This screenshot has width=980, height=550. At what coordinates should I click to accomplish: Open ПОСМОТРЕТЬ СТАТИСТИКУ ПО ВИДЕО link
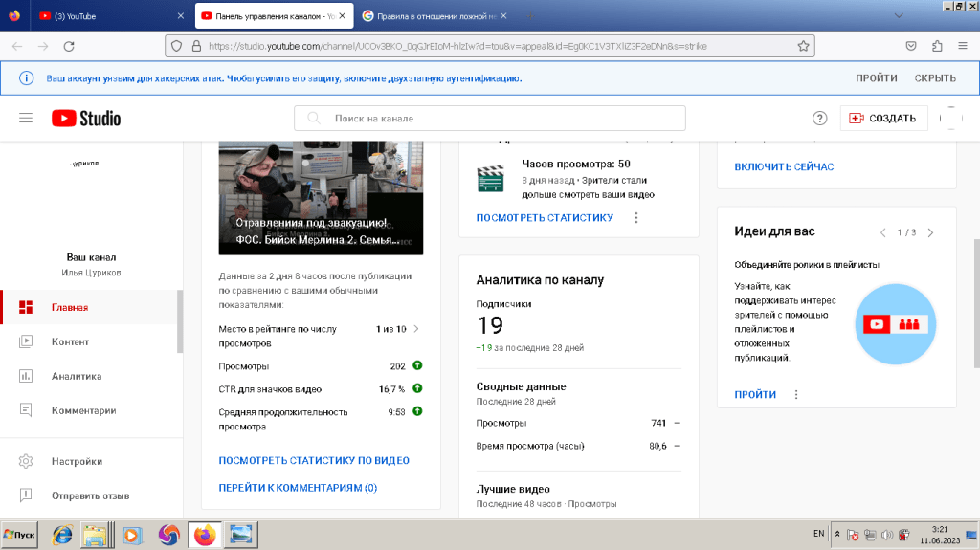tap(314, 460)
